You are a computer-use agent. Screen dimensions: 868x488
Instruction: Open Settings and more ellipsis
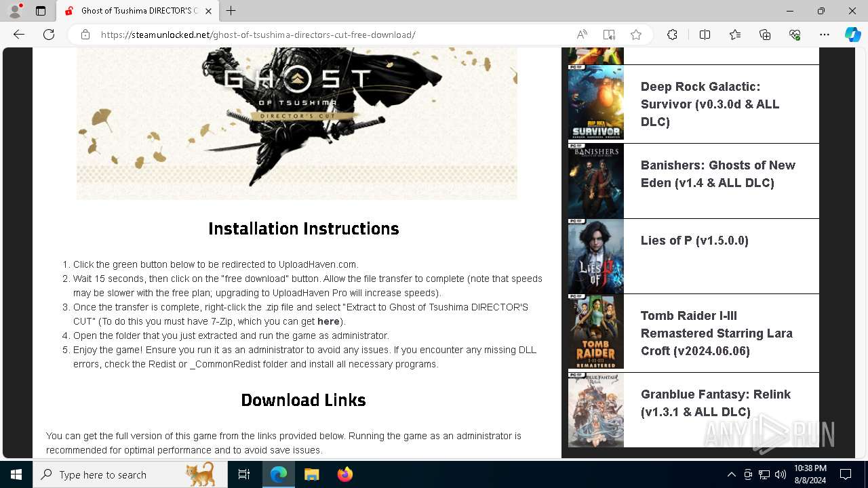[825, 35]
